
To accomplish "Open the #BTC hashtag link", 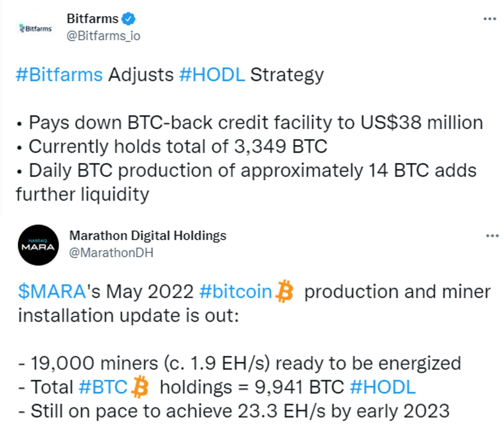I will [x=103, y=387].
